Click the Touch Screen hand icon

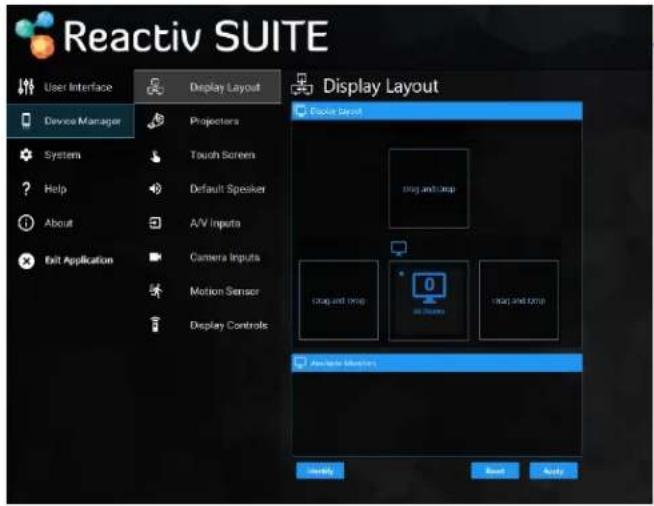[x=155, y=156]
